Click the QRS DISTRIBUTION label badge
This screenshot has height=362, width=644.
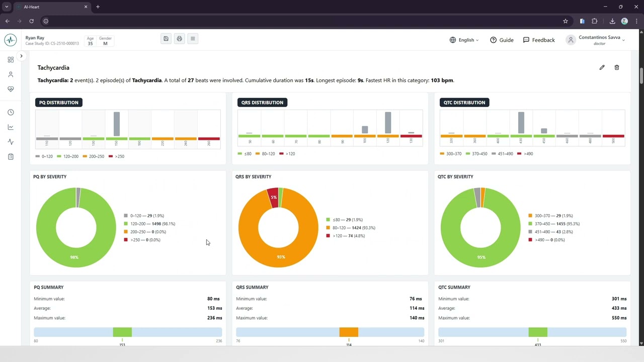(x=262, y=103)
